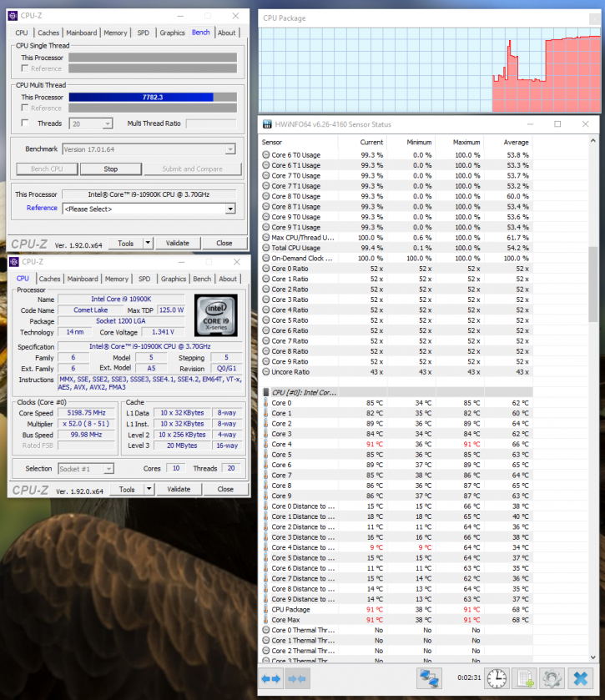Open Graphics tab in bottom CPU-Z window
605x700 pixels.
[174, 279]
